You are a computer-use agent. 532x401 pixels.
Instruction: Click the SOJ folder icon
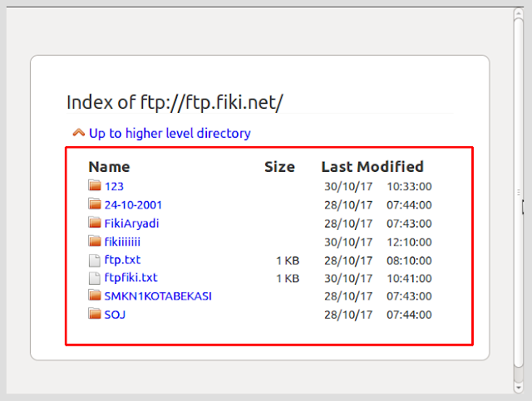pyautogui.click(x=95, y=314)
